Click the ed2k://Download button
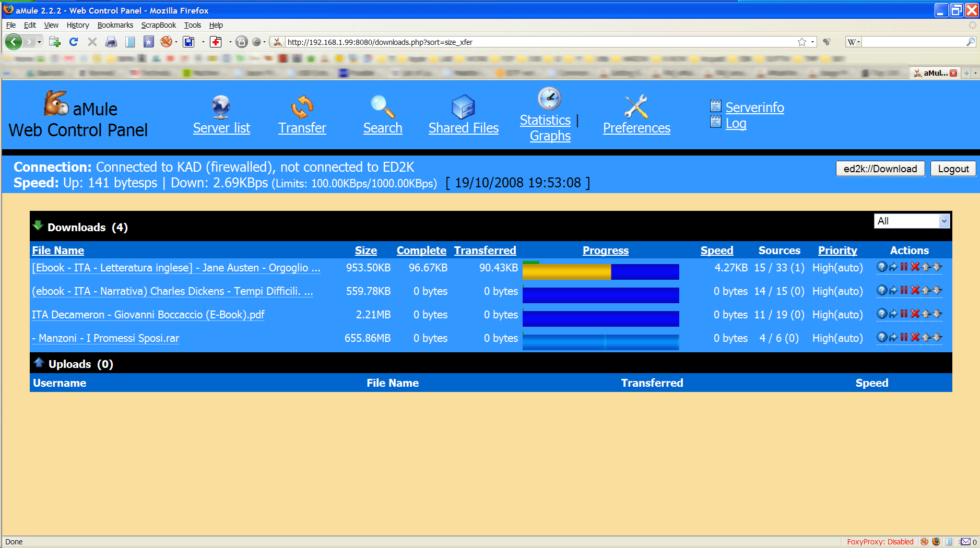This screenshot has width=980, height=548. click(880, 169)
